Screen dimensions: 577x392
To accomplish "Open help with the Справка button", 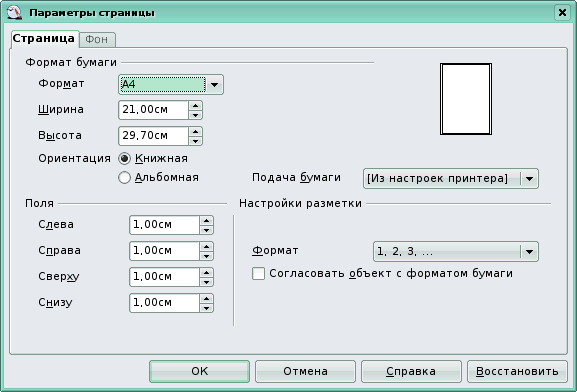I will pos(411,371).
